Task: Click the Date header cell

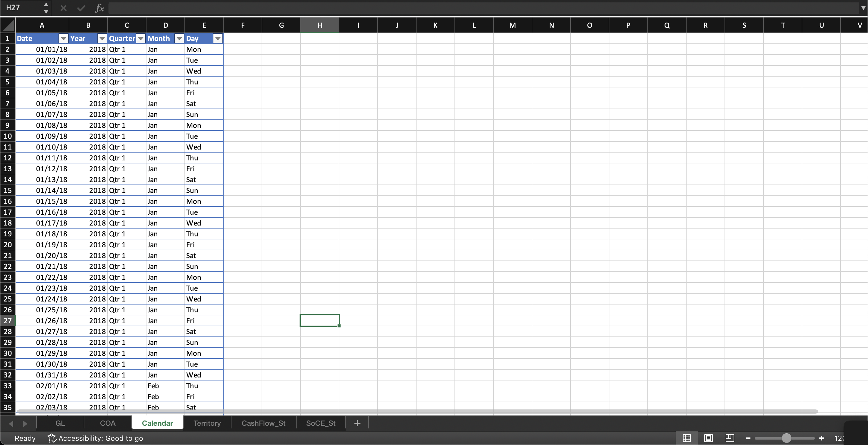Action: [x=42, y=38]
